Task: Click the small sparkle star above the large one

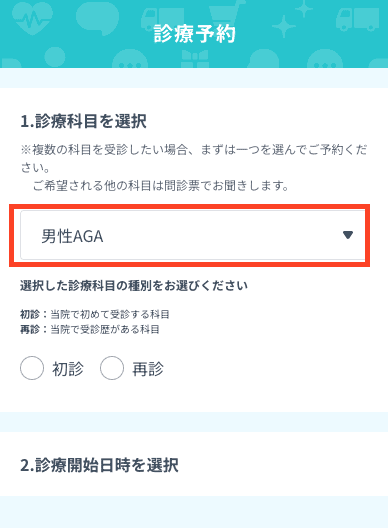Action: coord(304,8)
